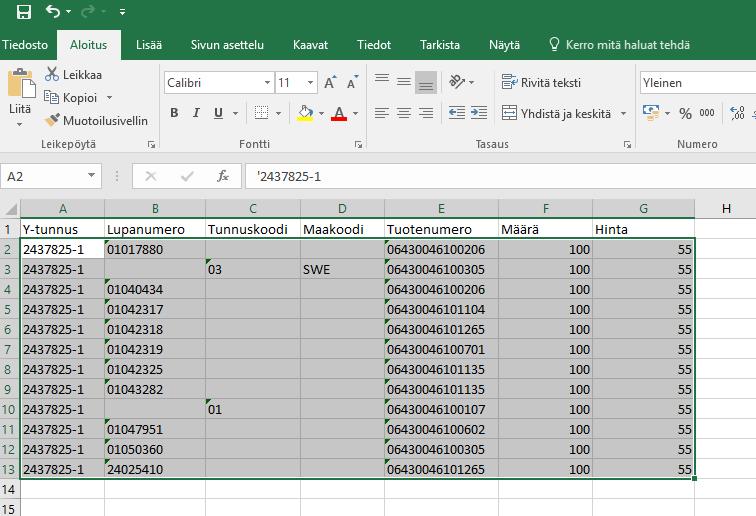The width and height of the screenshot is (756, 516).
Task: Decrease font size with small A icon
Action: [353, 82]
